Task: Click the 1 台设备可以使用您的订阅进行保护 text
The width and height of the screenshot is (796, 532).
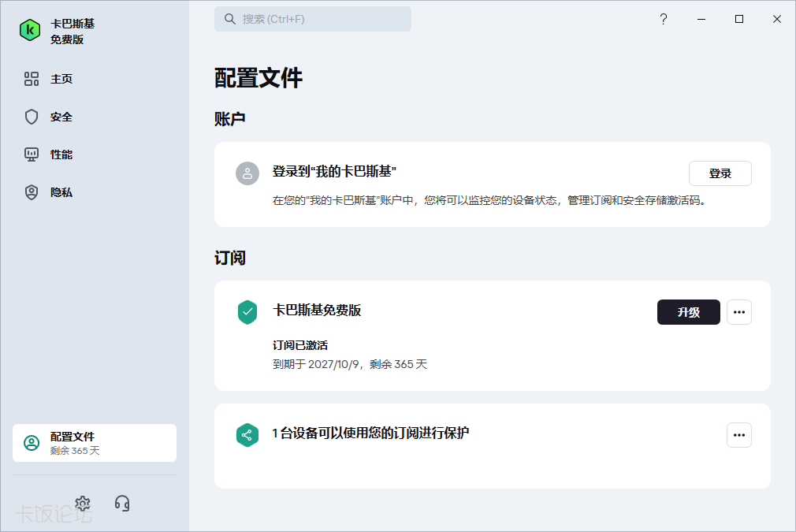Action: (x=370, y=433)
